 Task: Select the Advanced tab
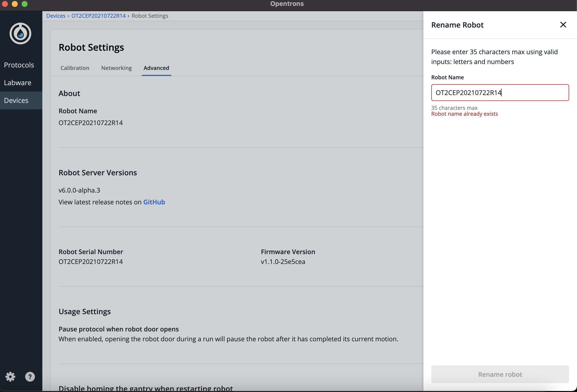156,68
